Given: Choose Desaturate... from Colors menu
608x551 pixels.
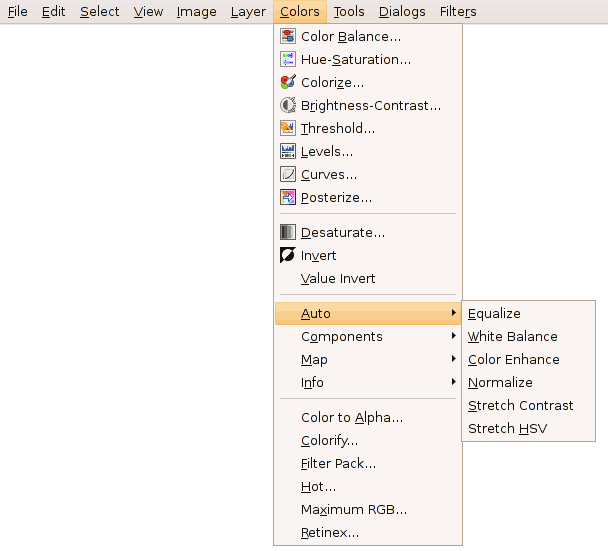Looking at the screenshot, I should tap(368, 232).
